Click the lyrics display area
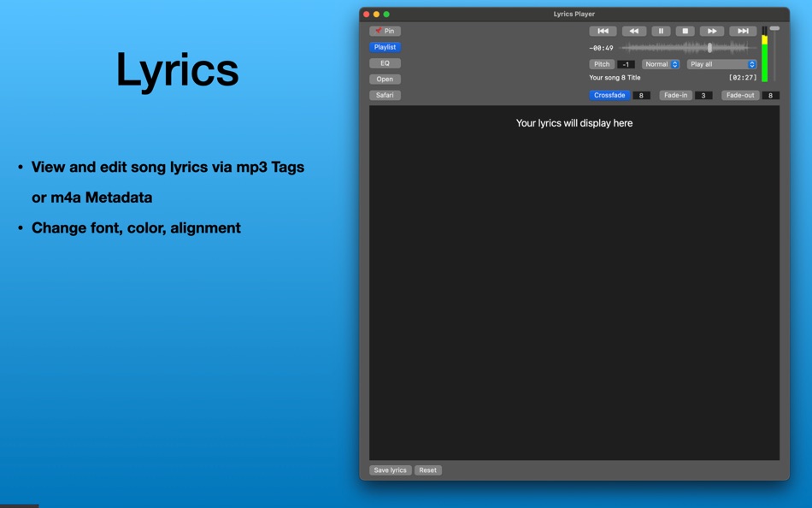Image resolution: width=812 pixels, height=508 pixels. (573, 282)
